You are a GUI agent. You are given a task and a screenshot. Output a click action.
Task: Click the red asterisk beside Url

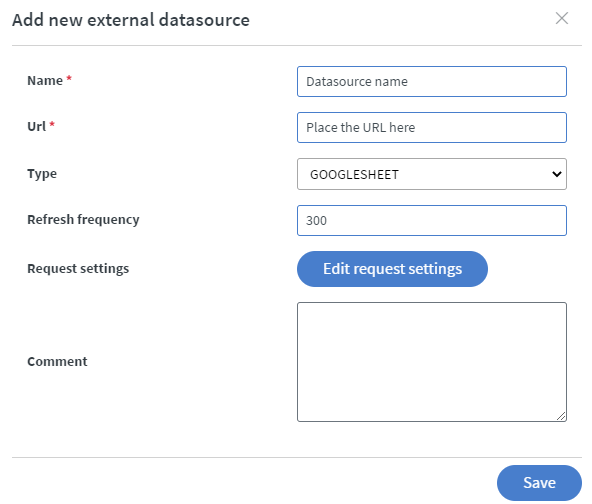[52, 124]
